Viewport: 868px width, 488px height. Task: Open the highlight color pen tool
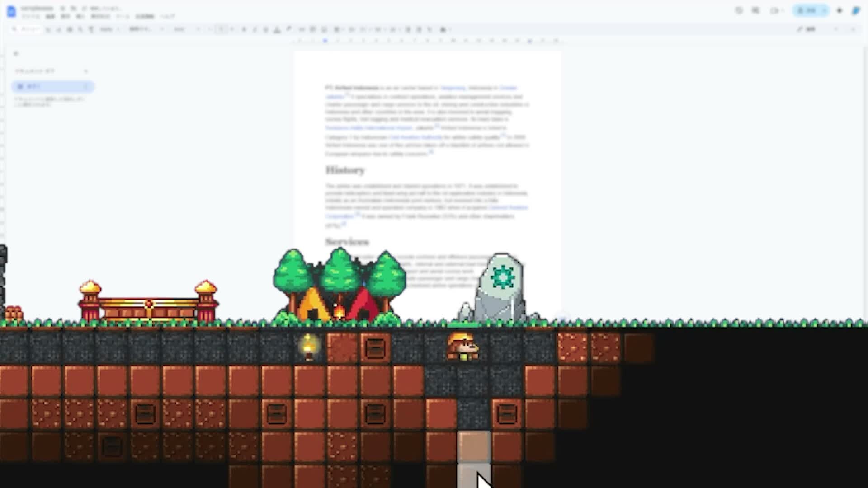(x=288, y=29)
